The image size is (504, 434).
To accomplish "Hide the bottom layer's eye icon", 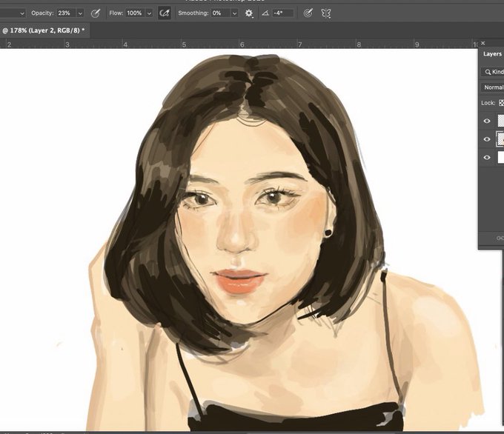I will click(x=487, y=158).
